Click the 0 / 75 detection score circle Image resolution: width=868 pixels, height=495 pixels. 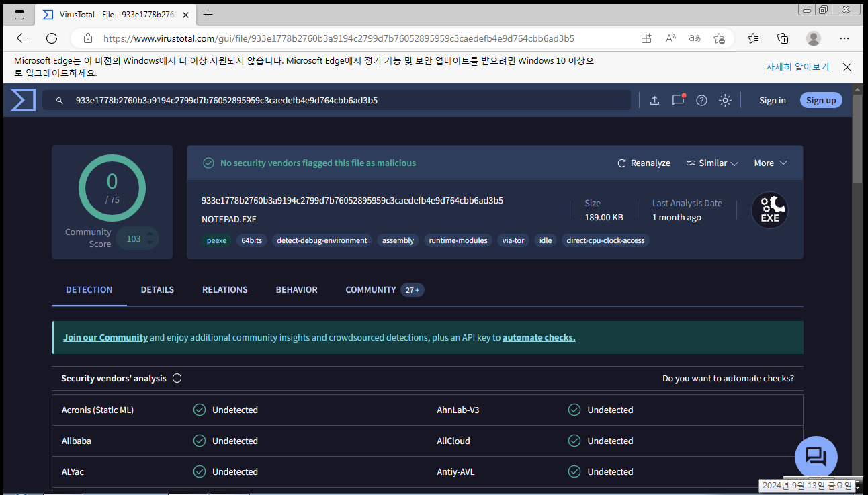click(x=112, y=187)
